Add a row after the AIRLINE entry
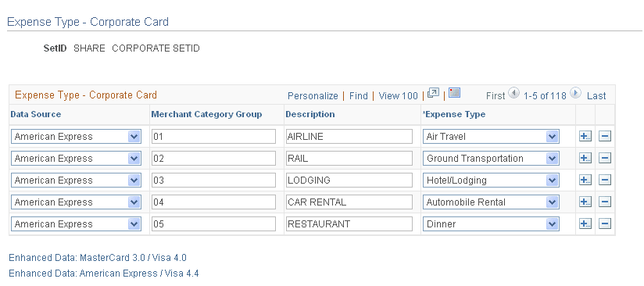The image size is (644, 286). (585, 137)
